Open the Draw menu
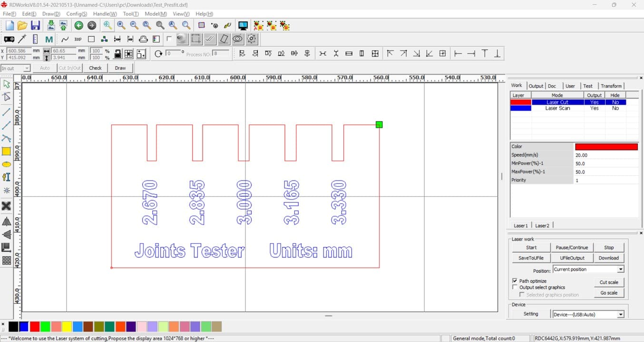This screenshot has height=342, width=644. pos(51,14)
